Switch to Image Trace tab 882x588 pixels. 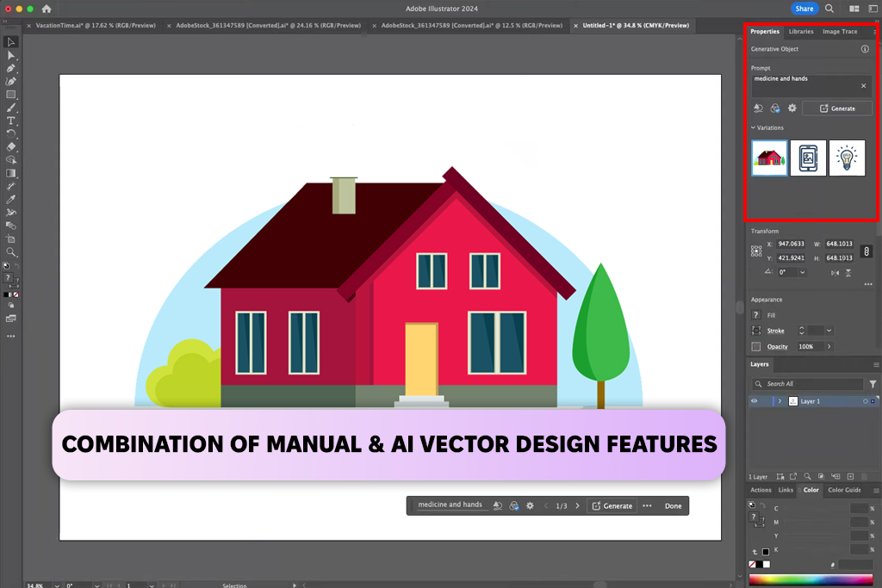point(840,32)
